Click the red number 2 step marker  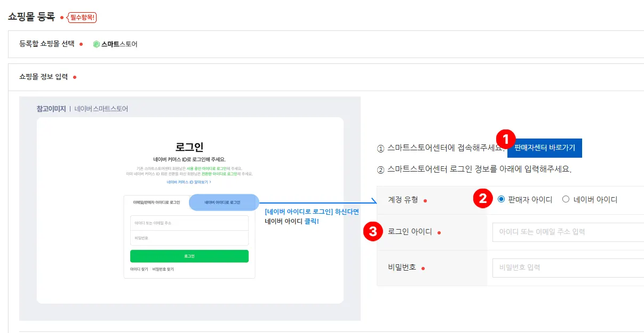(482, 199)
